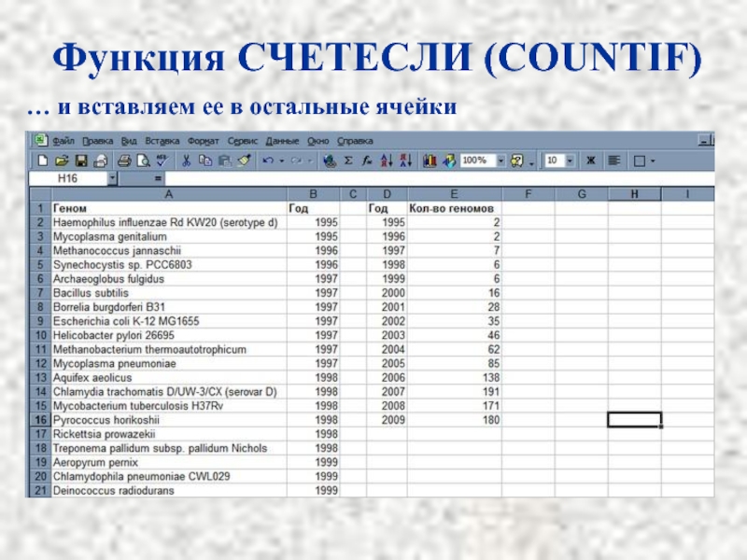Sort ascending А-Я
747x560 pixels.
coord(387,161)
